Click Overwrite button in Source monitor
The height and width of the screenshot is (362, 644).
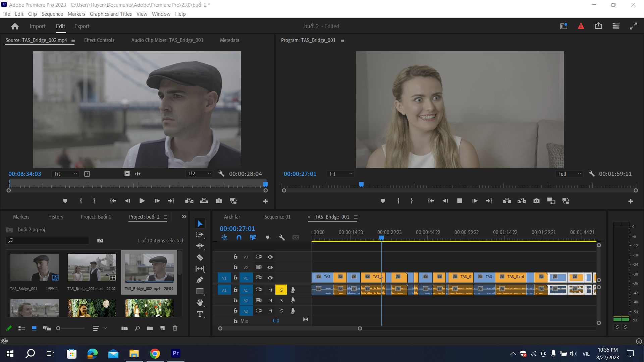tap(204, 201)
